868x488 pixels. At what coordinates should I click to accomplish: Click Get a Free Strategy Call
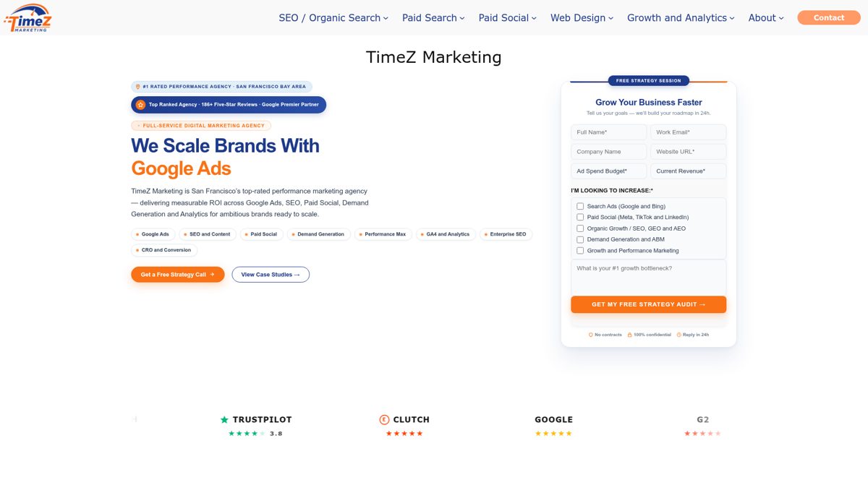tap(178, 275)
